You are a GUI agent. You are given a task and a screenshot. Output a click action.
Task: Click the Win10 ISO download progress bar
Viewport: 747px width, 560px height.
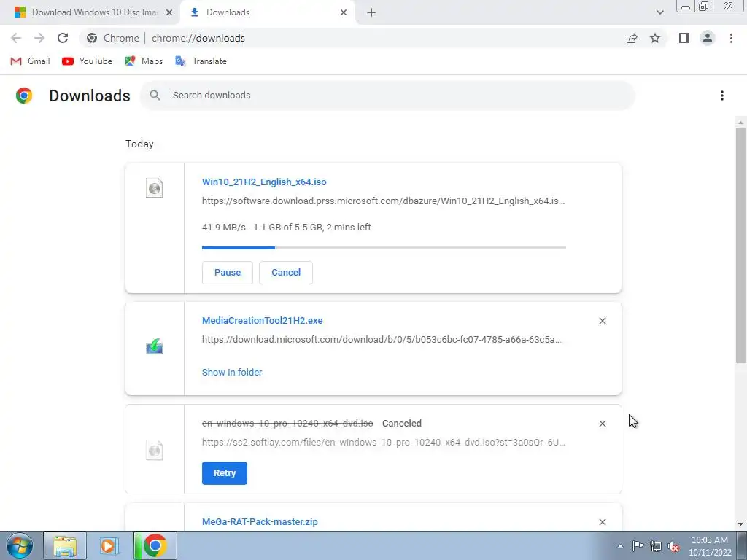384,248
